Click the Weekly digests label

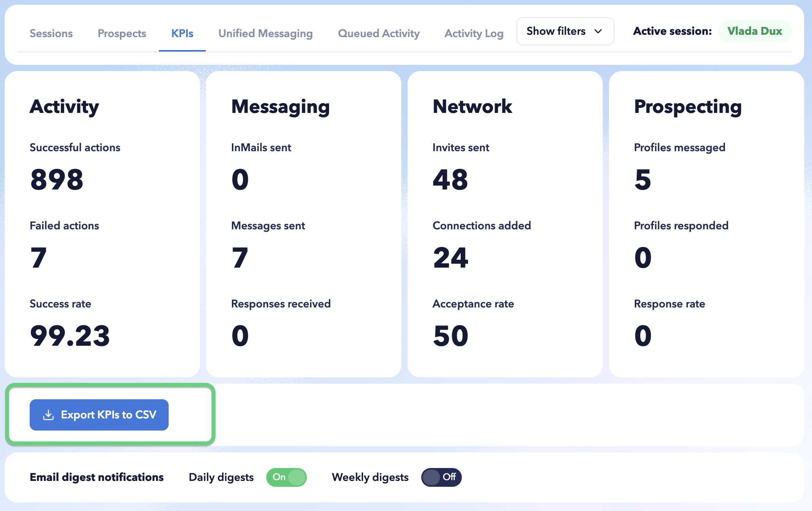[370, 477]
